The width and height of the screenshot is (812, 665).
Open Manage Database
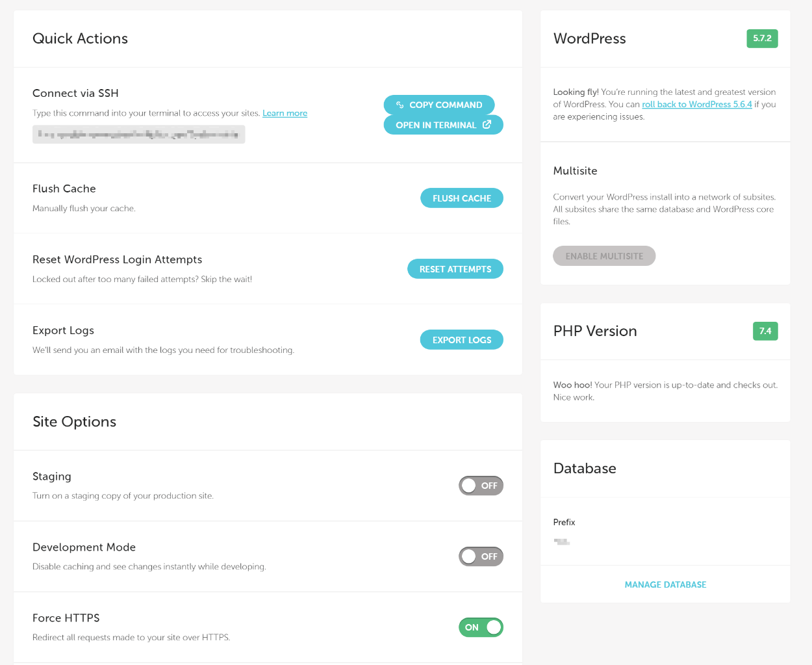click(665, 584)
